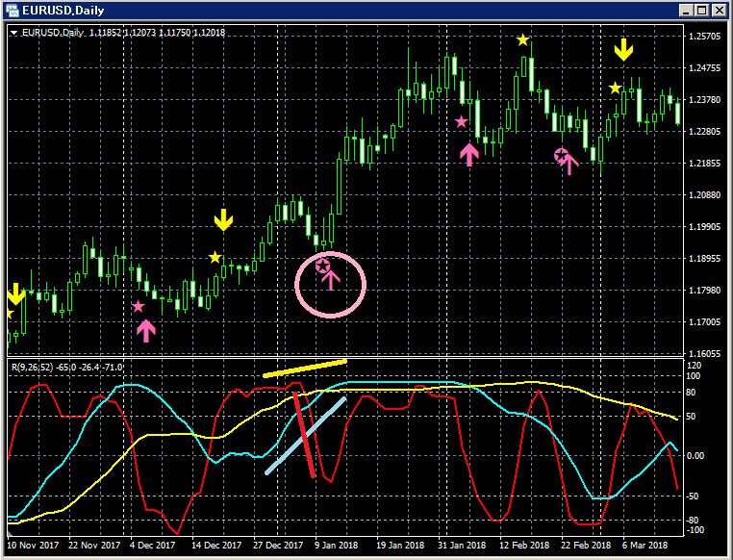The image size is (733, 560).
Task: Click the -80 level on indicator scale
Action: click(694, 521)
